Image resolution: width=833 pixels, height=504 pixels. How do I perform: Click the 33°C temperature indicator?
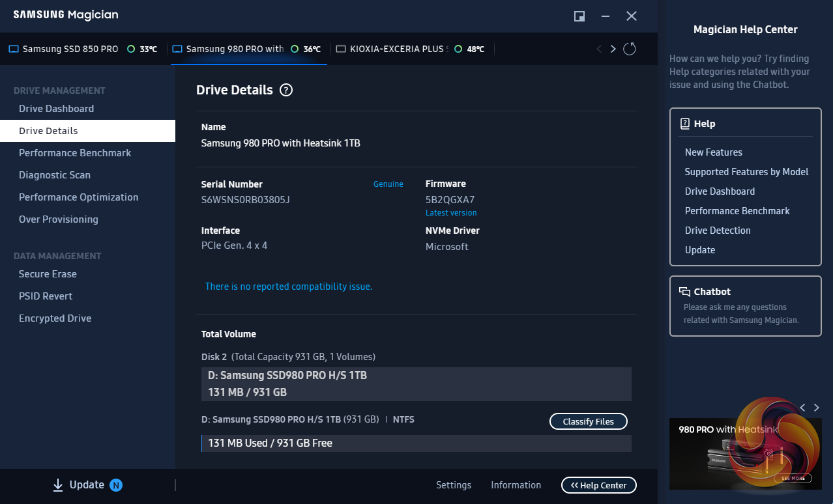click(x=143, y=49)
